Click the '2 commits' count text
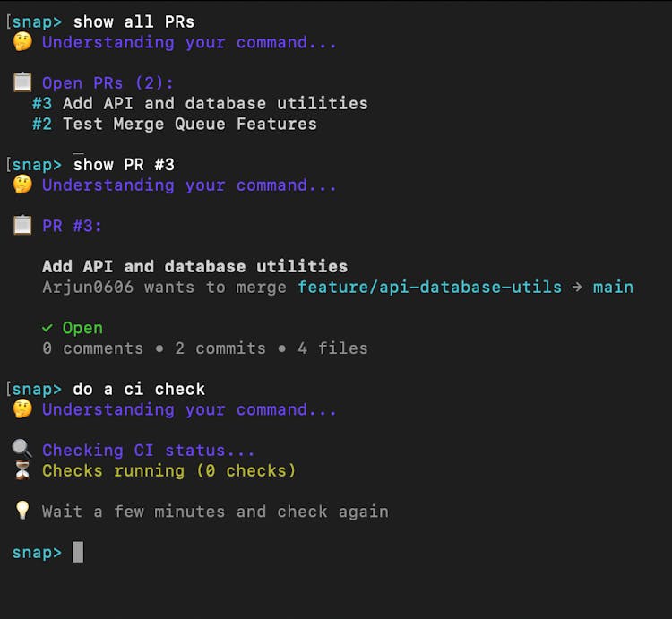Image resolution: width=672 pixels, height=619 pixels. coord(220,348)
